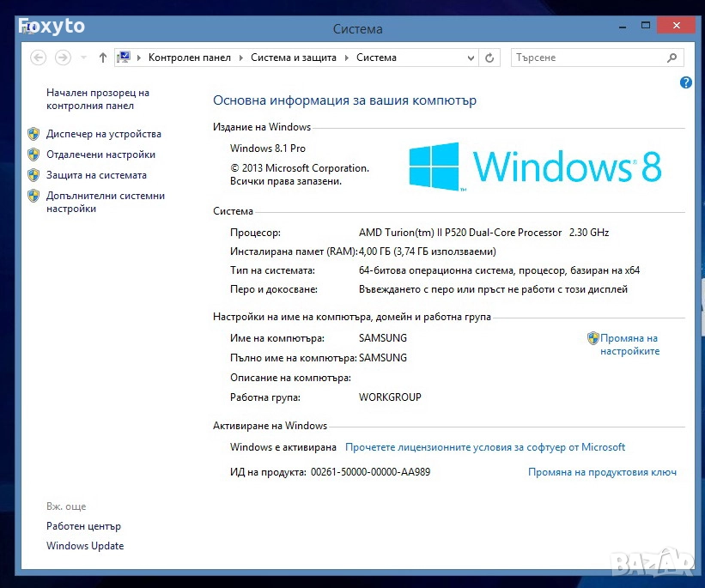The image size is (705, 588).
Task: Open Windows Update link in sidebar
Action: (85, 546)
